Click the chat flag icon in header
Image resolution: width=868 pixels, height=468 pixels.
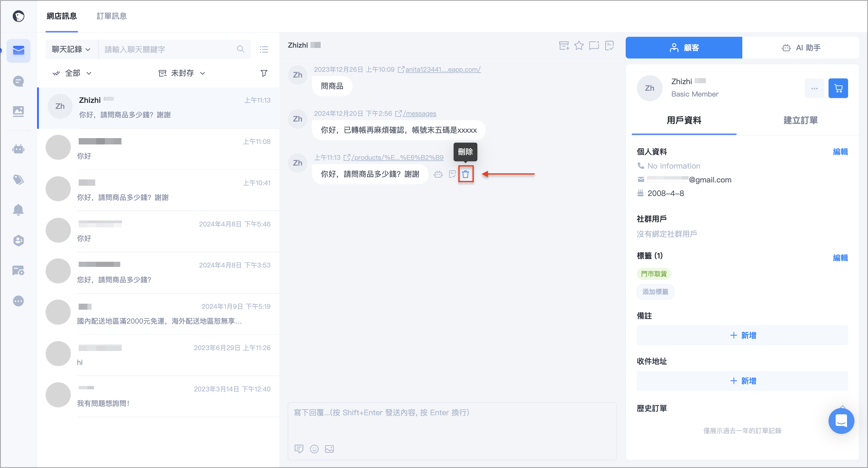pyautogui.click(x=594, y=46)
